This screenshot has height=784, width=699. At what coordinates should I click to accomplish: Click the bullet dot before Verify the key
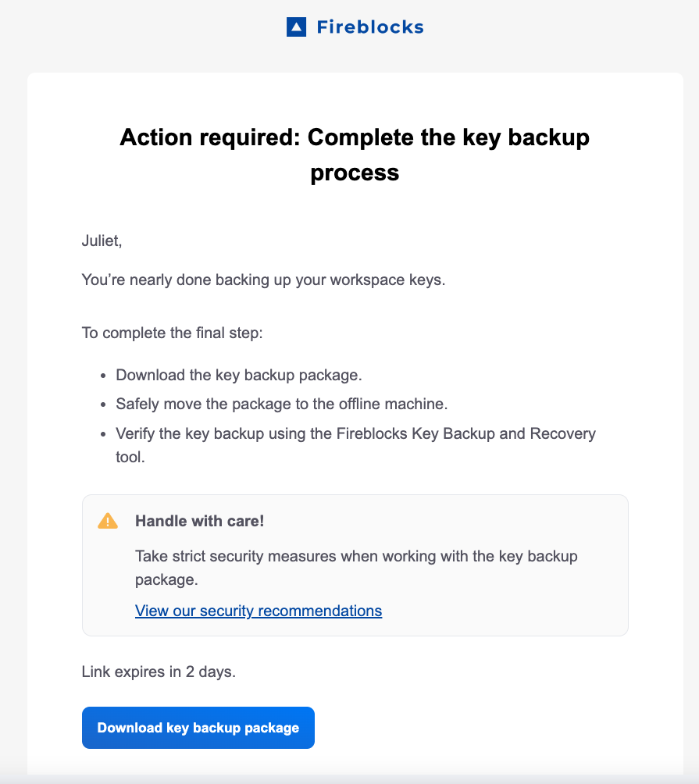[x=103, y=433]
